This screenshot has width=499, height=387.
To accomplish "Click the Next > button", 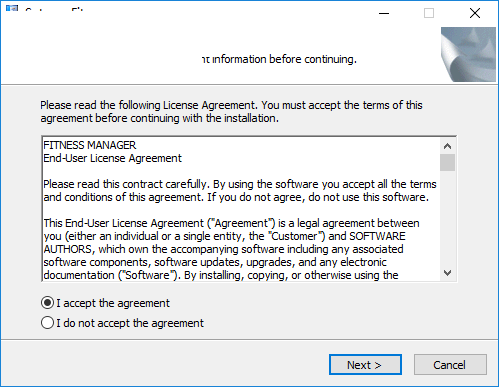I will (365, 365).
